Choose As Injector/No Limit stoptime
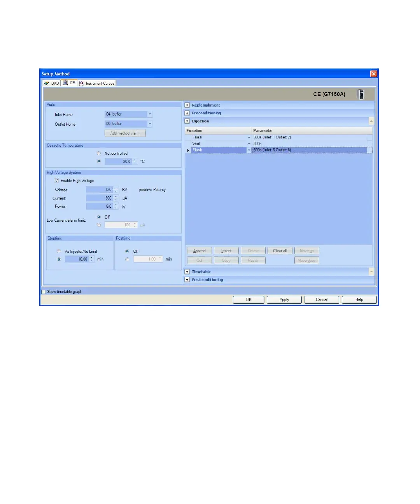 pos(59,251)
